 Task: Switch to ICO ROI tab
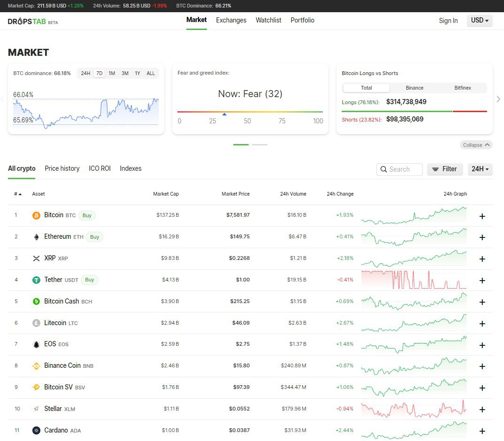(99, 168)
